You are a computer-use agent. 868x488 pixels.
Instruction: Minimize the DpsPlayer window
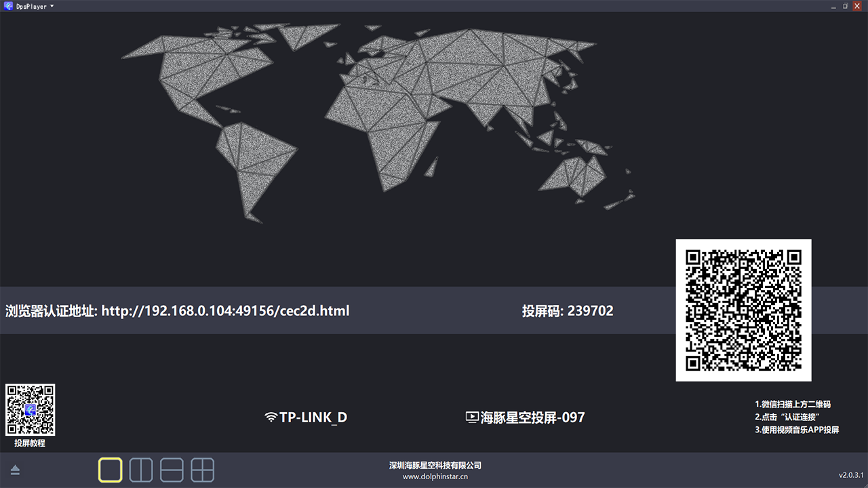[834, 6]
